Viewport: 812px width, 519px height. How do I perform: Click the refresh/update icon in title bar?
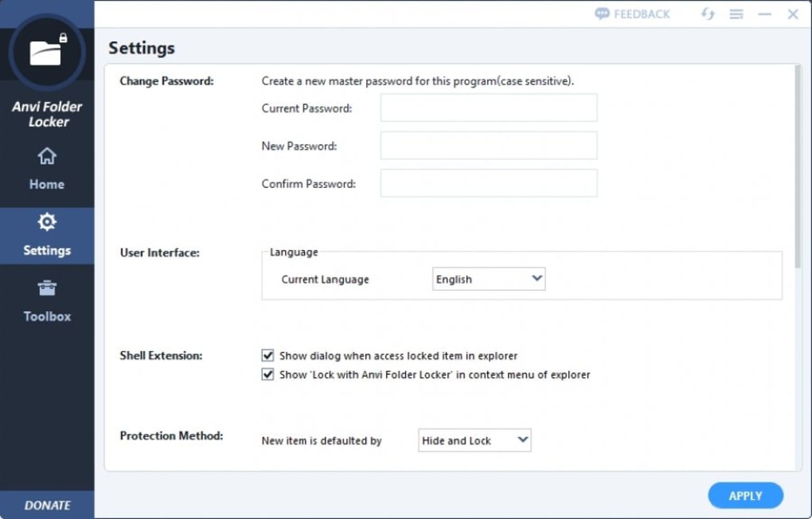(708, 14)
